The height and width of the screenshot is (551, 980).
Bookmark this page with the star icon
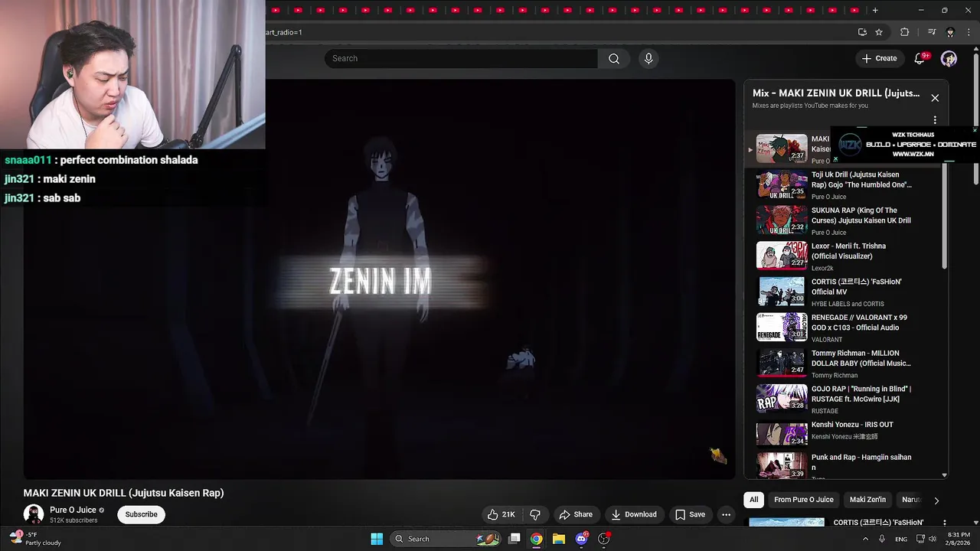click(x=879, y=32)
